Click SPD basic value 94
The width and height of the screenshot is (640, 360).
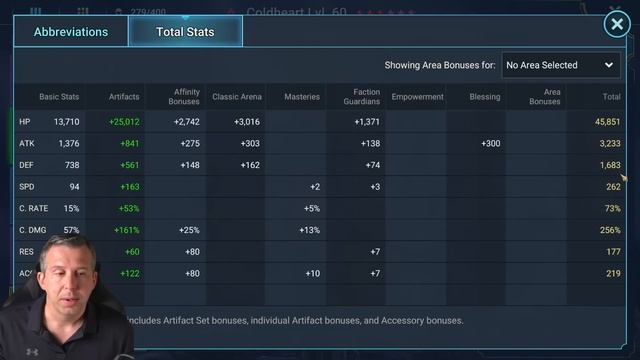coord(74,187)
